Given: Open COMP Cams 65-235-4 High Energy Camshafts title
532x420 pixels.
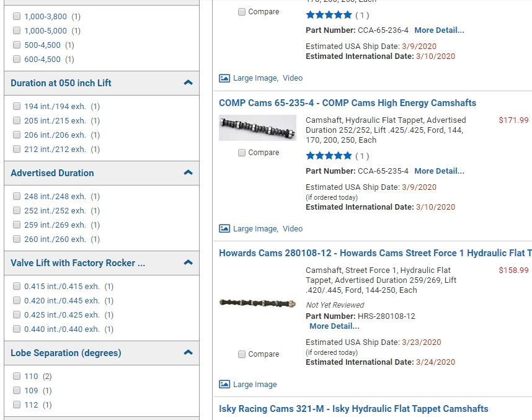Looking at the screenshot, I should pyautogui.click(x=347, y=103).
